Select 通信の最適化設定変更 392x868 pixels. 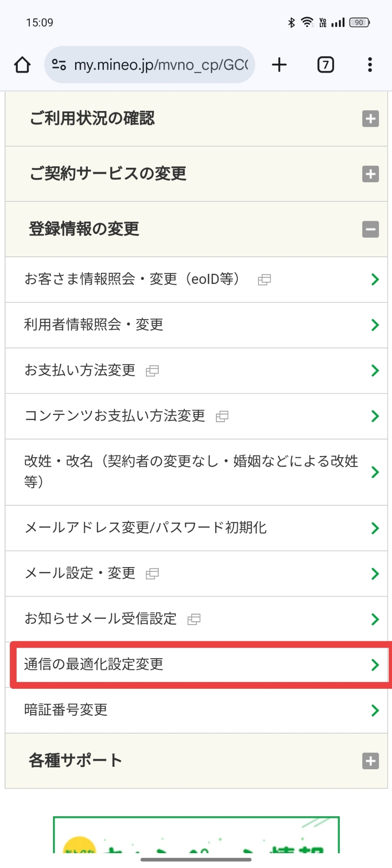[x=94, y=664]
